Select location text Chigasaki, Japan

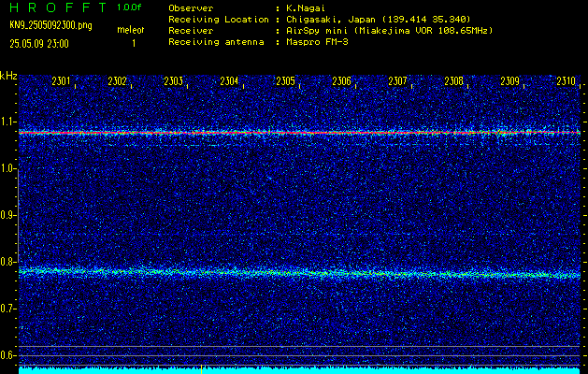(x=331, y=19)
